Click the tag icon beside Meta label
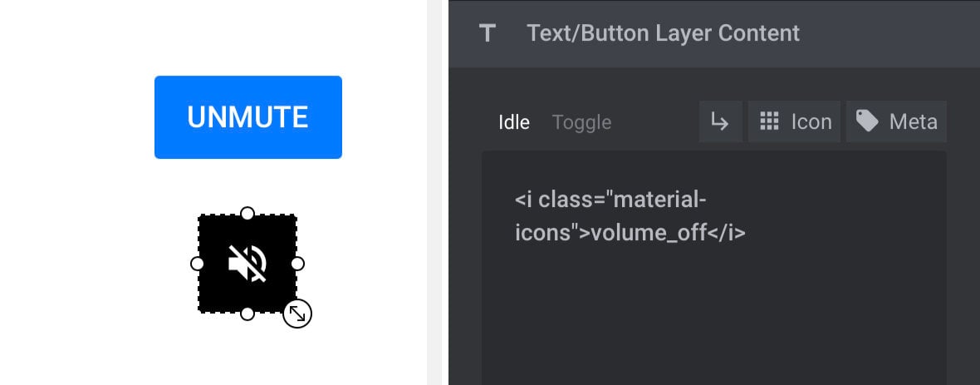980x385 pixels. (x=867, y=121)
